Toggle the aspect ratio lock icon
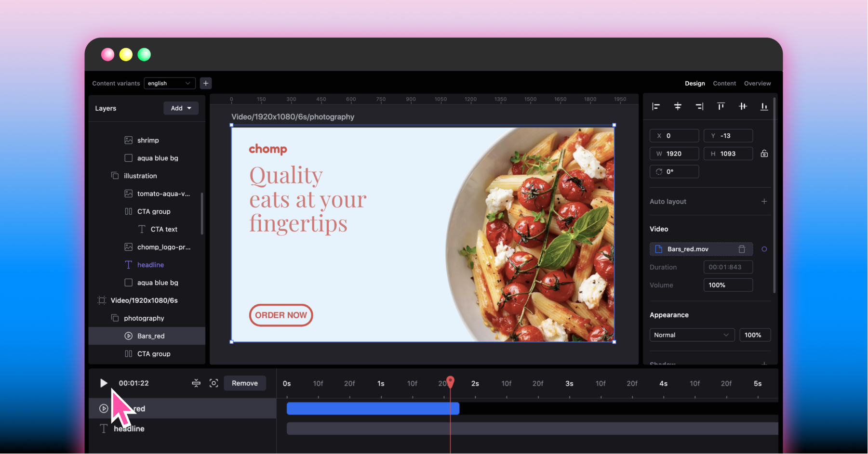 [x=764, y=154]
